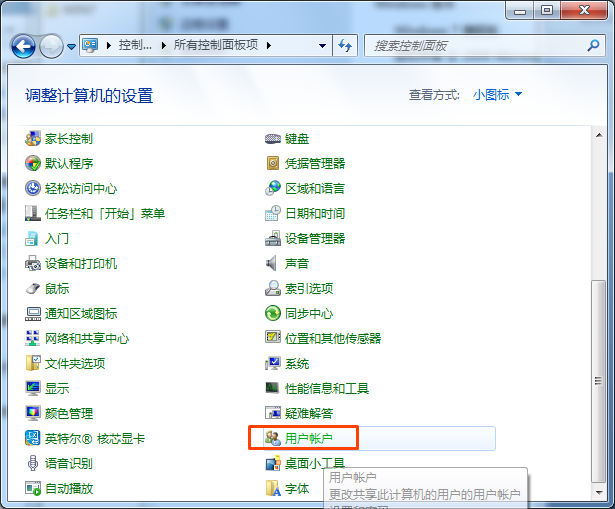Open the 设备管理器 link
Image resolution: width=615 pixels, height=509 pixels.
314,238
